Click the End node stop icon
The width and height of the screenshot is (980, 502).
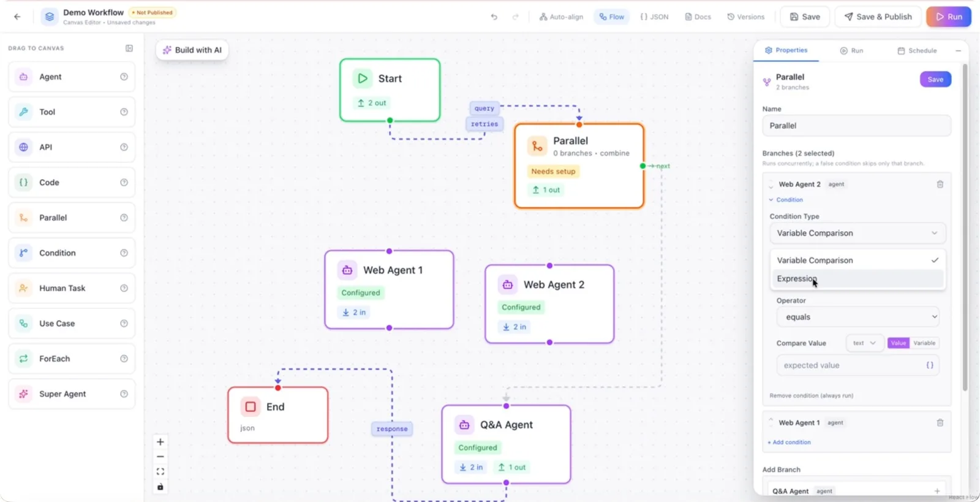(x=251, y=406)
